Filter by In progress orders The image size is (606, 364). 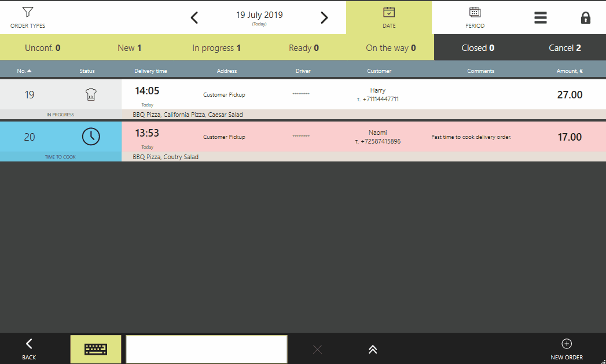(216, 48)
